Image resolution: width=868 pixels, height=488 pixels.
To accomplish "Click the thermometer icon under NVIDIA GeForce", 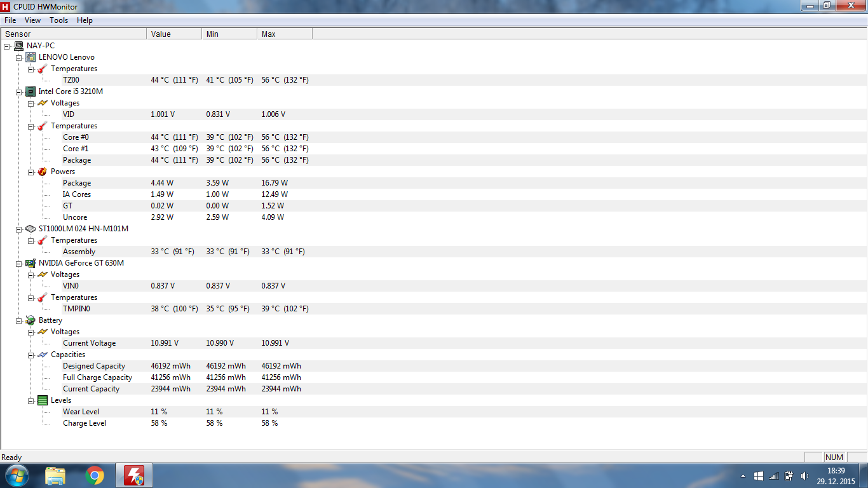I will pos(43,297).
